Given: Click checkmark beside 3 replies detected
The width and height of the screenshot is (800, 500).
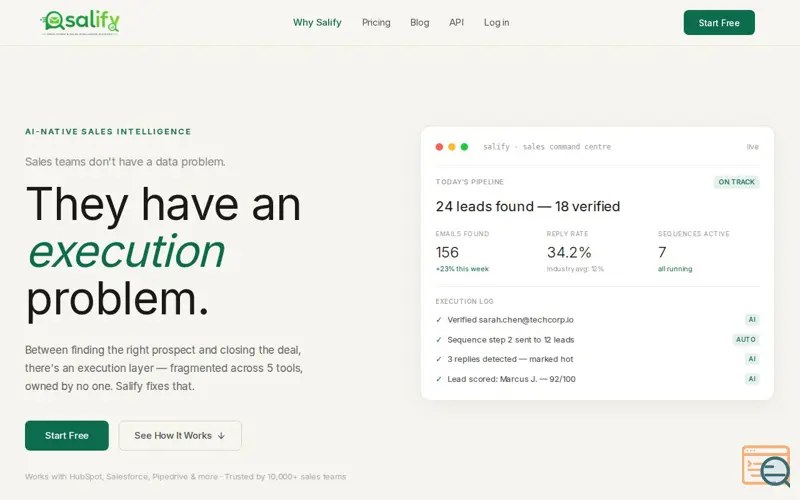Looking at the screenshot, I should coord(439,359).
